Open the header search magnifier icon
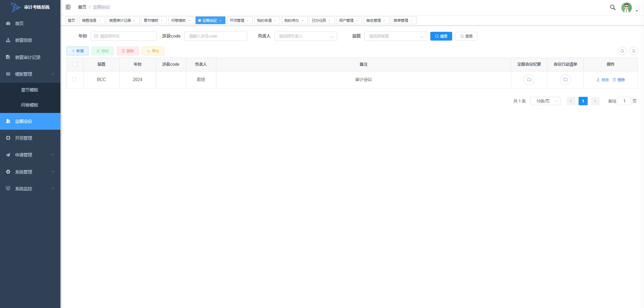The width and height of the screenshot is (644, 308). 613,7
